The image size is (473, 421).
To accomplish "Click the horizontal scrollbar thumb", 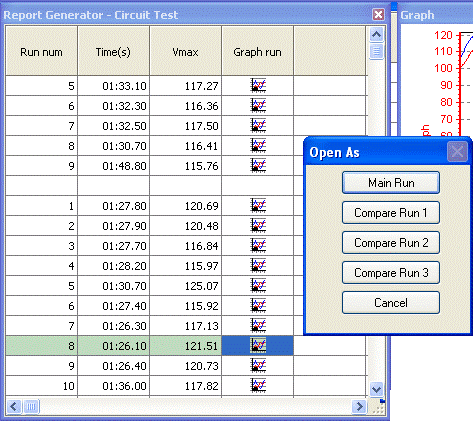I will coord(31,406).
